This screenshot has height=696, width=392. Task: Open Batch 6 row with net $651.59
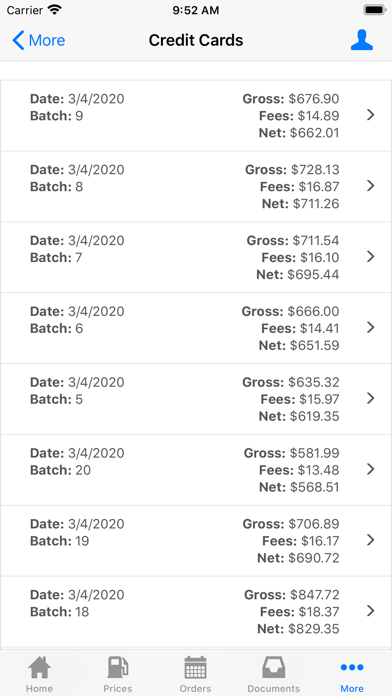[x=196, y=328]
